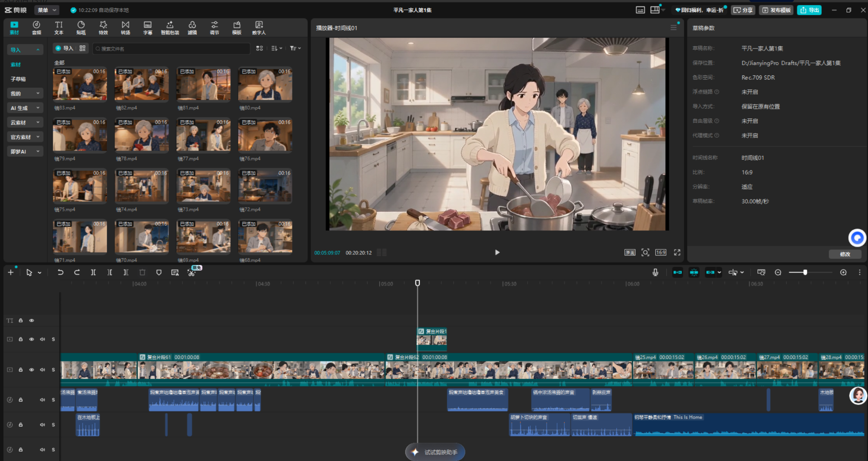868x461 pixels.
Task: Open the 16:9 ratio selector in player
Action: (661, 253)
